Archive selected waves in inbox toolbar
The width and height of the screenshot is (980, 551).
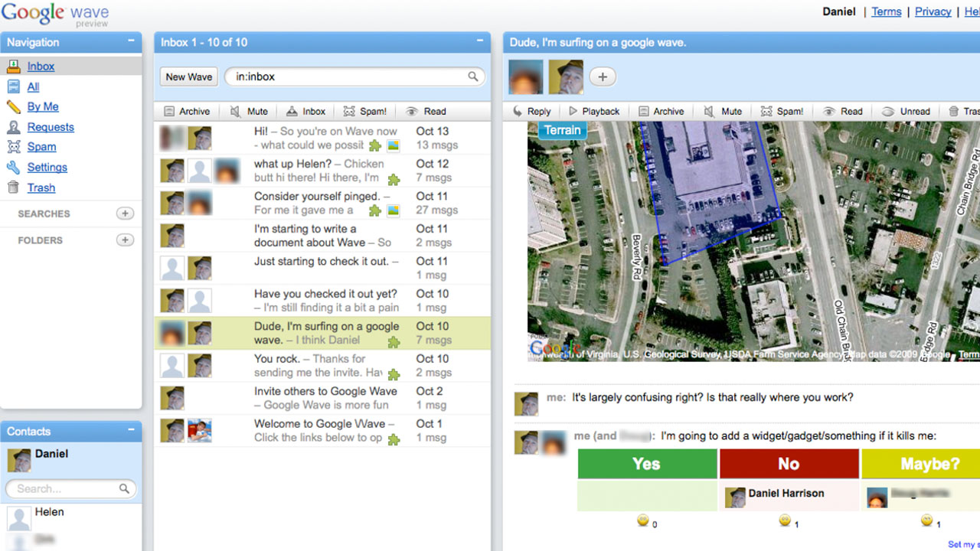click(186, 111)
